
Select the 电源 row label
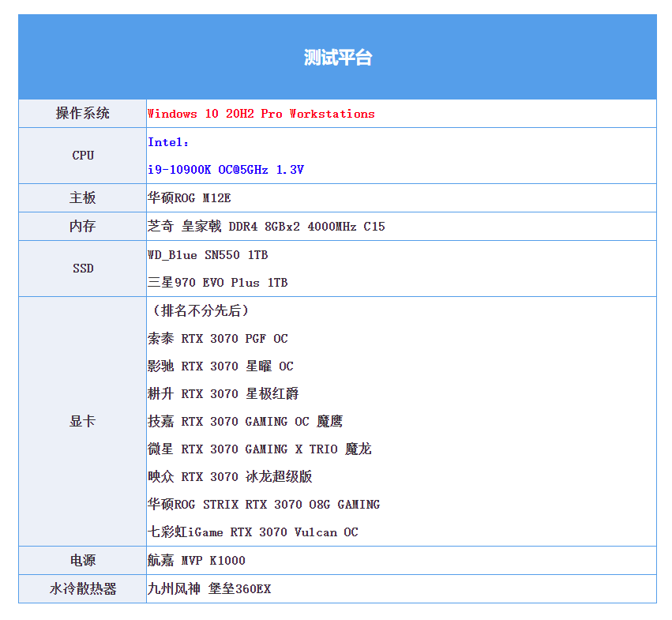(83, 561)
